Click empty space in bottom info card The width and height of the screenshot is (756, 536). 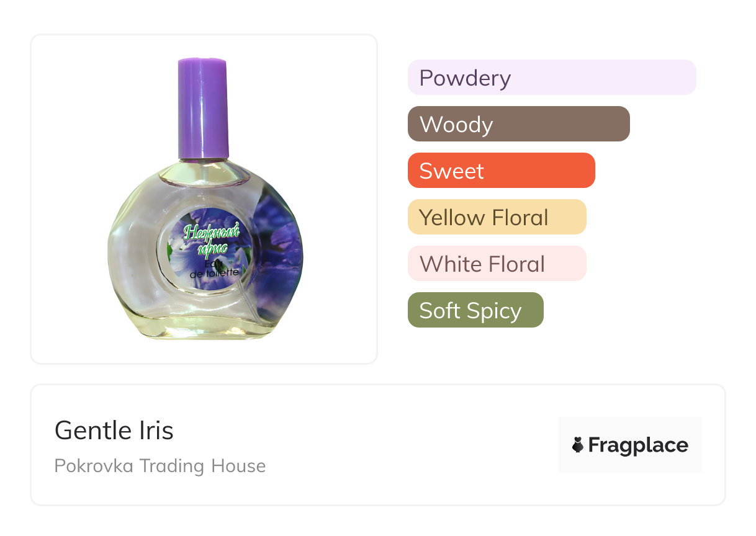click(x=403, y=447)
